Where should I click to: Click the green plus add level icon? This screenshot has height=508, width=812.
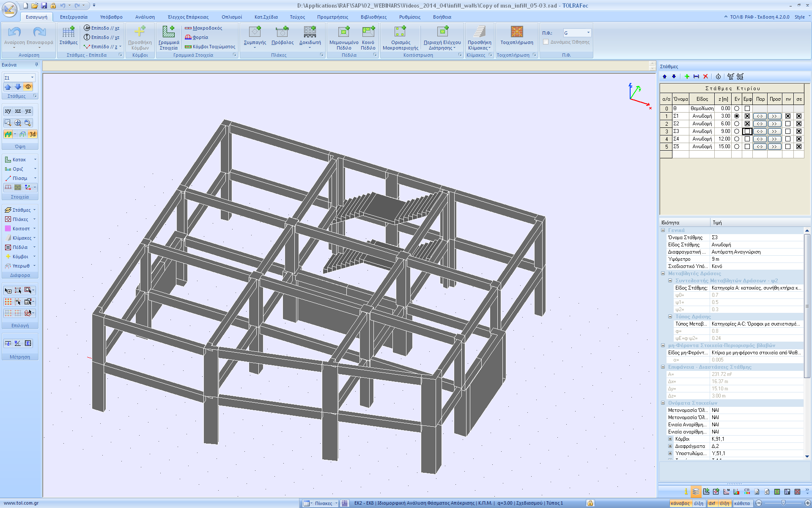pos(687,77)
